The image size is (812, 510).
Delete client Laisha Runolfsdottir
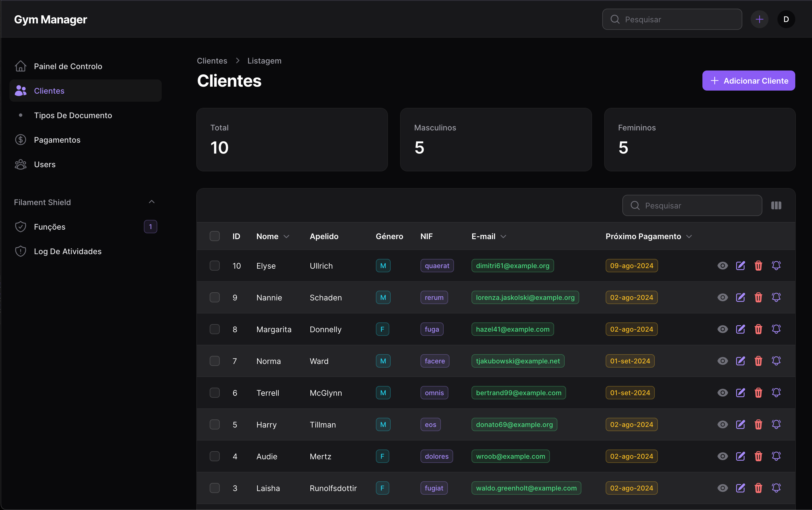[x=758, y=488]
